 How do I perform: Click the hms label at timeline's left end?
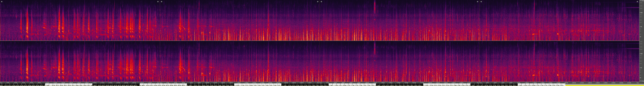tap(1, 83)
